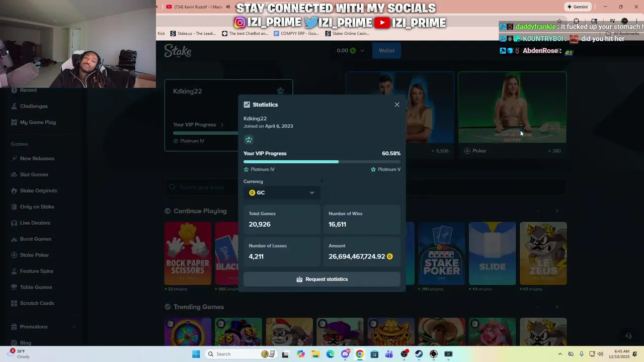644x362 pixels.
Task: Click next arrow in Continue Playing row
Action: tap(557, 211)
